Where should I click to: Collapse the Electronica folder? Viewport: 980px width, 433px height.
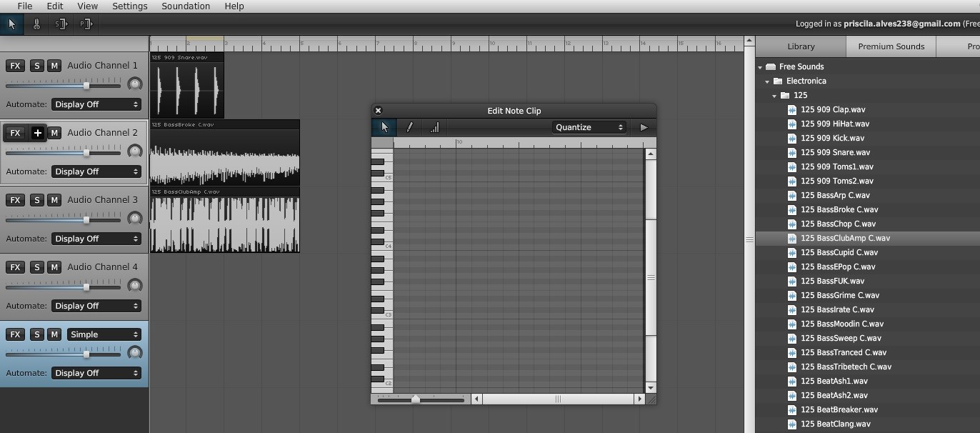[x=766, y=81]
